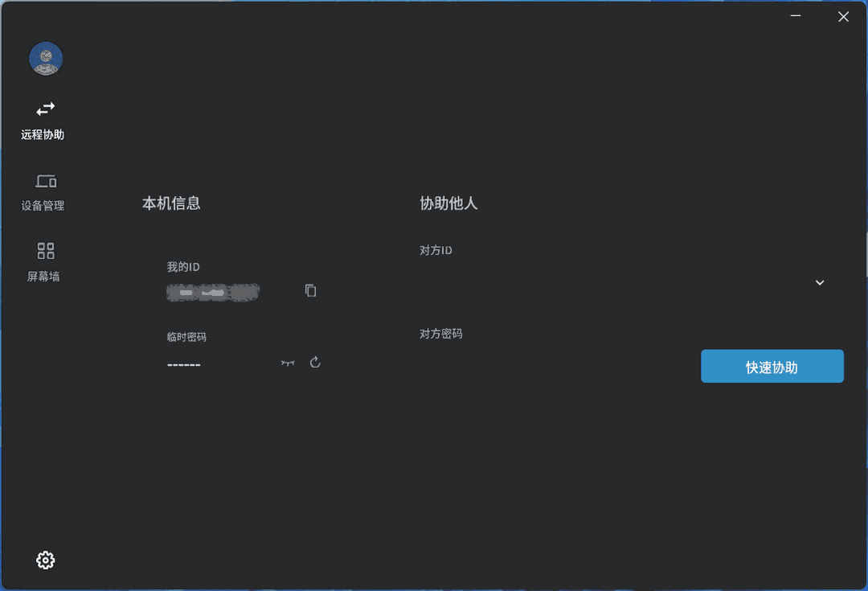868x591 pixels.
Task: Select the masked ID under 我的ID
Action: (212, 292)
